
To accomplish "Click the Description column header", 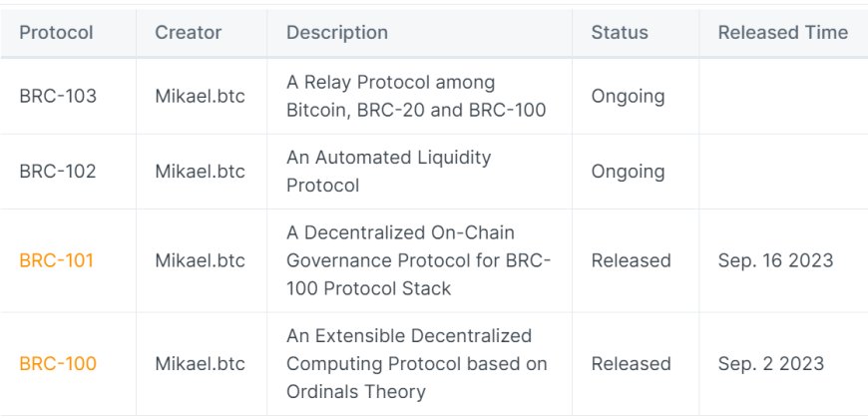I will [337, 33].
